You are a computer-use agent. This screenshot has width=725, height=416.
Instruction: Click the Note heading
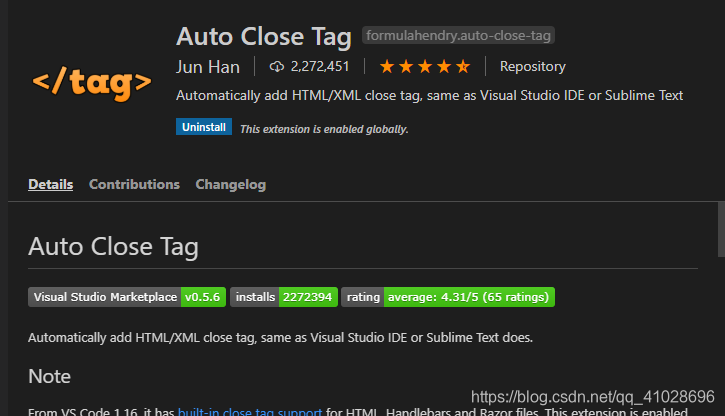[x=49, y=376]
